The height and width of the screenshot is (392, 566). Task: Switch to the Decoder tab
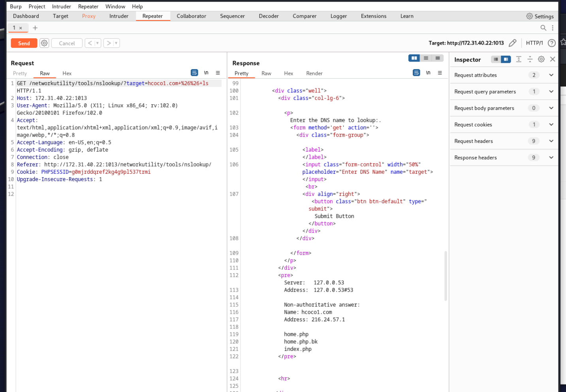tap(269, 16)
